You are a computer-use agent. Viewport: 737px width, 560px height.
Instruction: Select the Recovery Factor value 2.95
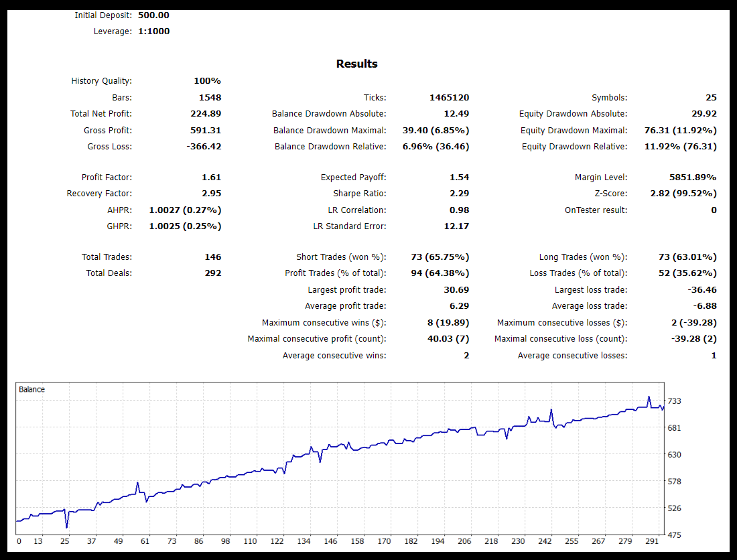tap(212, 194)
